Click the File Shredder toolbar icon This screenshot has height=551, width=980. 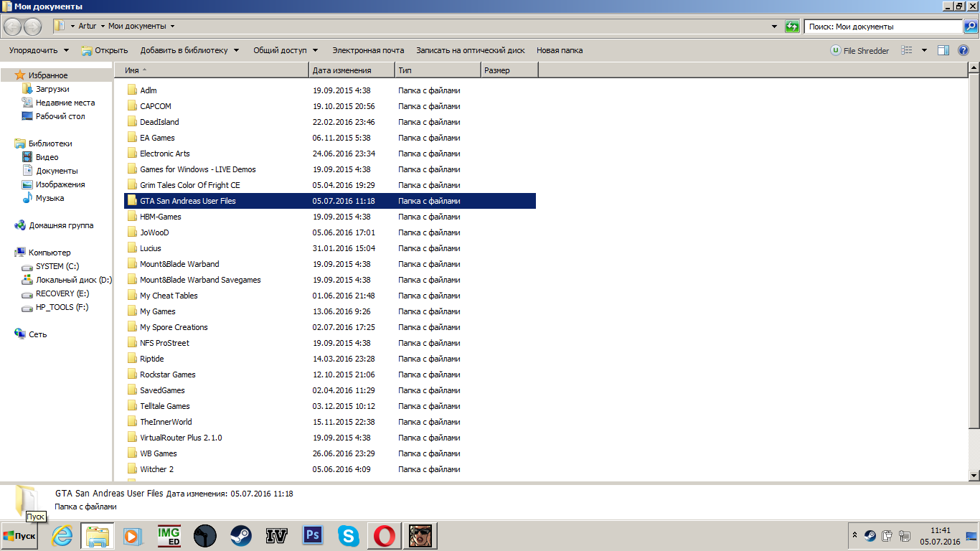pos(859,50)
